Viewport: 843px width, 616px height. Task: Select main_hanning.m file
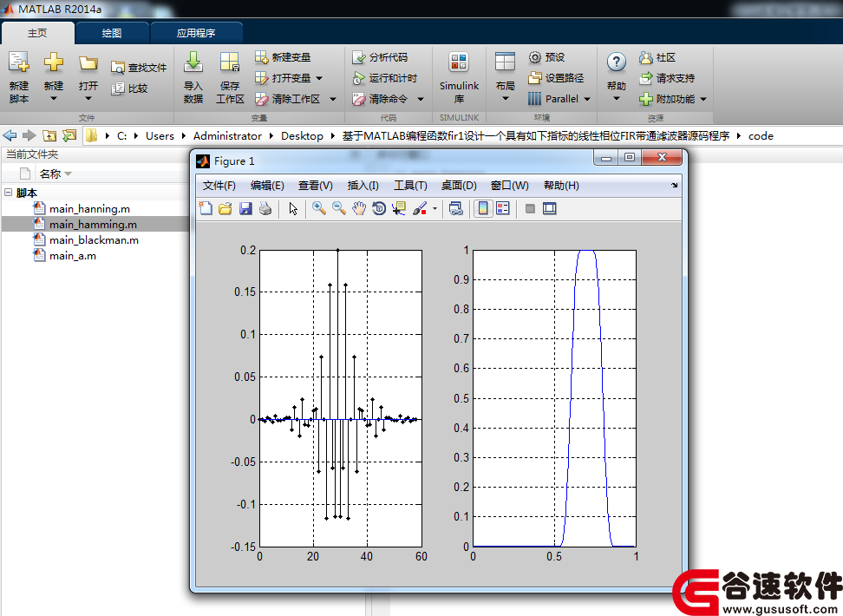pos(89,209)
